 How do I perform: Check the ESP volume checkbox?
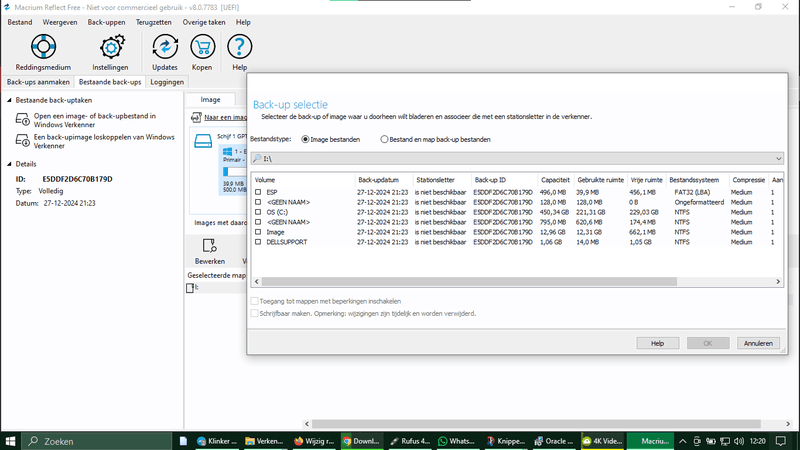(258, 192)
